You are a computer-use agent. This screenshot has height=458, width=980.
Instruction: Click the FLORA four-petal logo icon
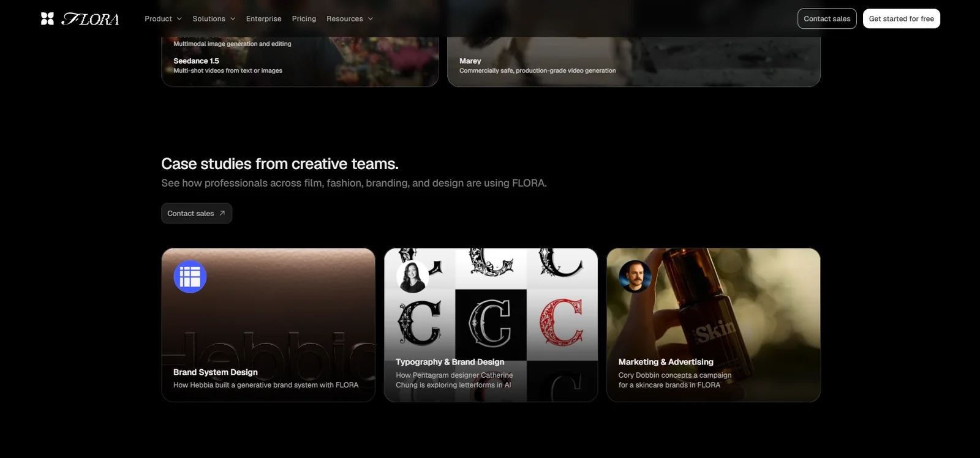[x=47, y=19]
